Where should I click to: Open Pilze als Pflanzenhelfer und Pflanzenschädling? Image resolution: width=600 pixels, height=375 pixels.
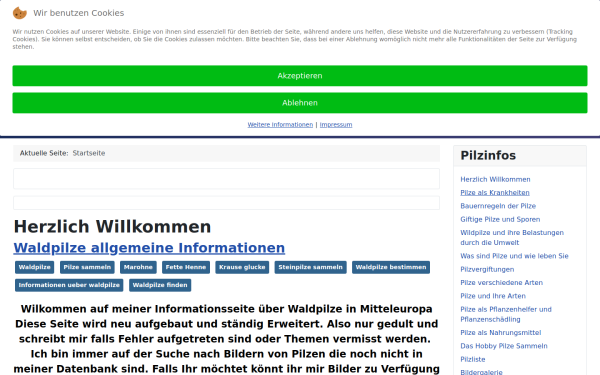(506, 314)
